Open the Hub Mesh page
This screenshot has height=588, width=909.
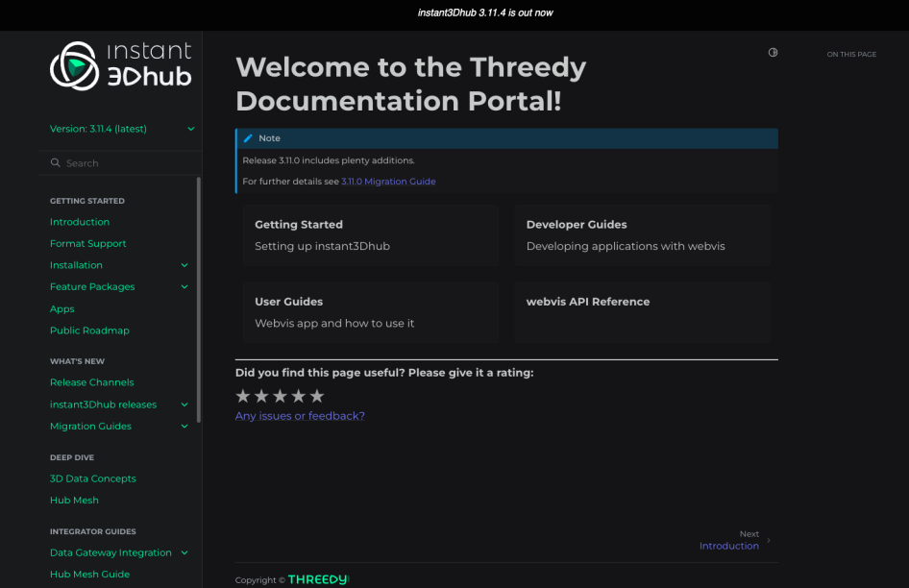[74, 500]
